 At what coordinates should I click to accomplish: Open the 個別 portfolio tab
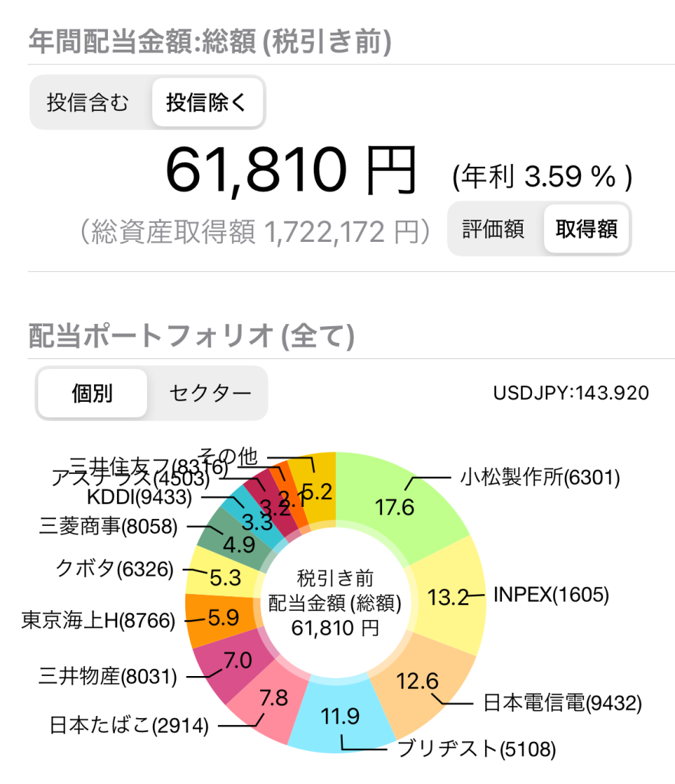[x=92, y=394]
